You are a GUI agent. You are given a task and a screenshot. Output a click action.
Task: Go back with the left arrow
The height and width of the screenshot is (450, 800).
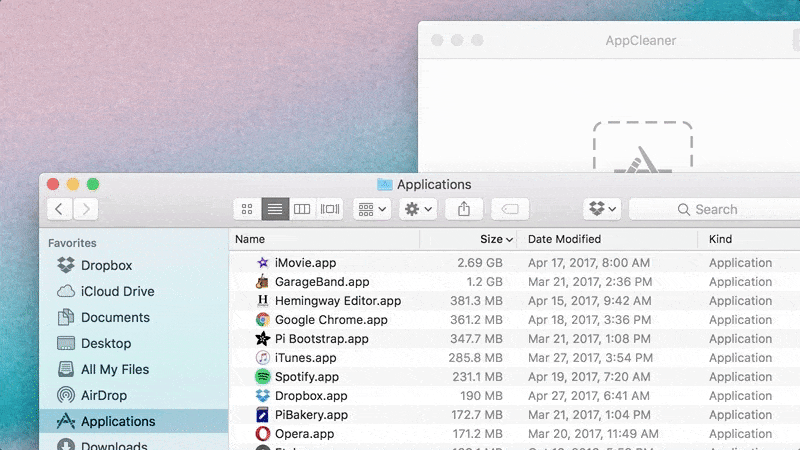[59, 209]
